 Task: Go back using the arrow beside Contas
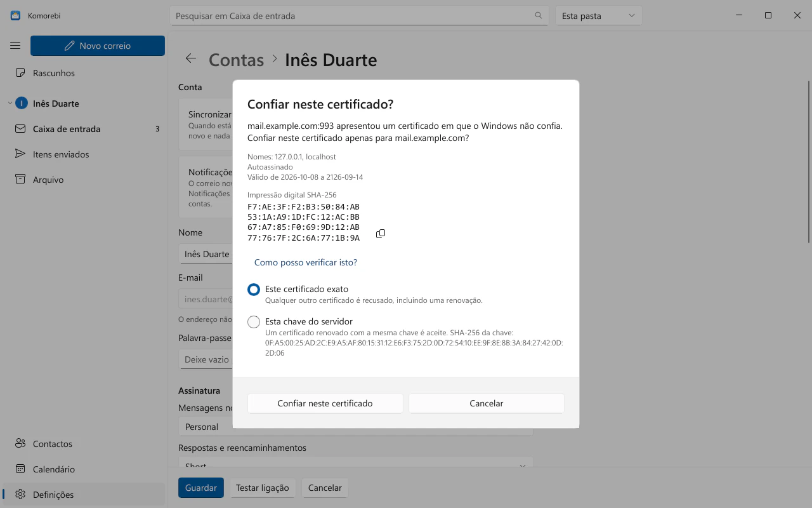(190, 58)
